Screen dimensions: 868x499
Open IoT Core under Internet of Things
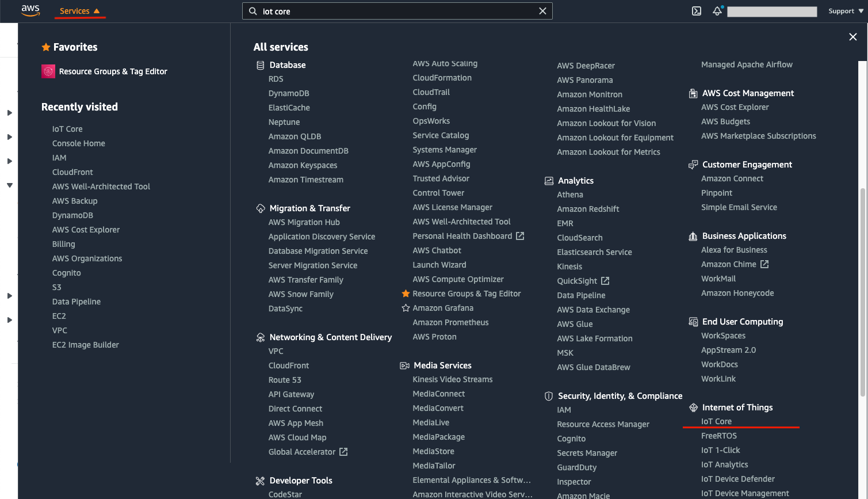tap(716, 421)
